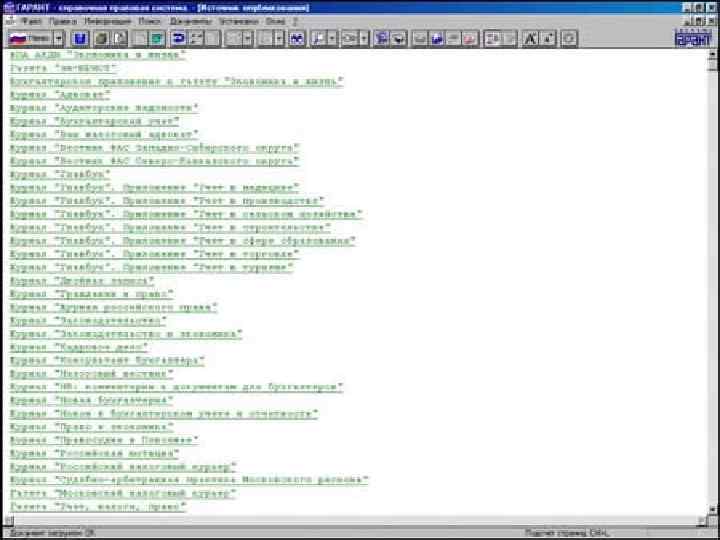Open link Журнал "Законодательство и экономика"

point(126,334)
